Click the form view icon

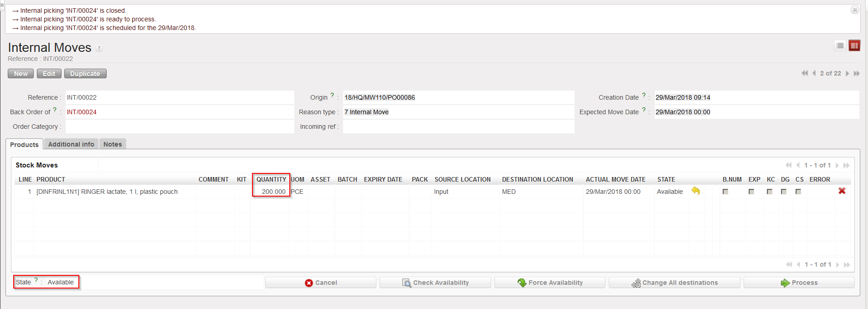click(x=854, y=46)
